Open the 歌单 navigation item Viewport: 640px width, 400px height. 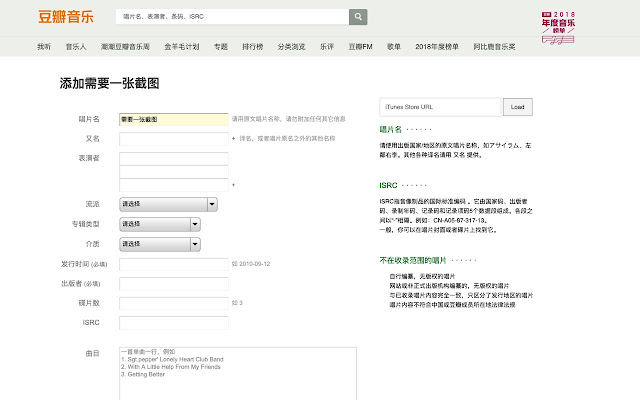pyautogui.click(x=394, y=47)
